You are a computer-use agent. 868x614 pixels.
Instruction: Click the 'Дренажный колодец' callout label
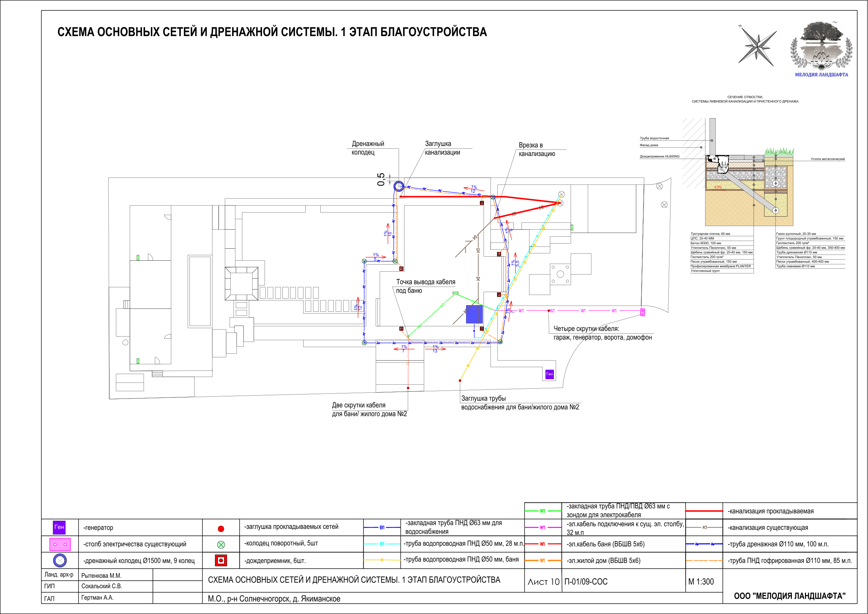(368, 148)
